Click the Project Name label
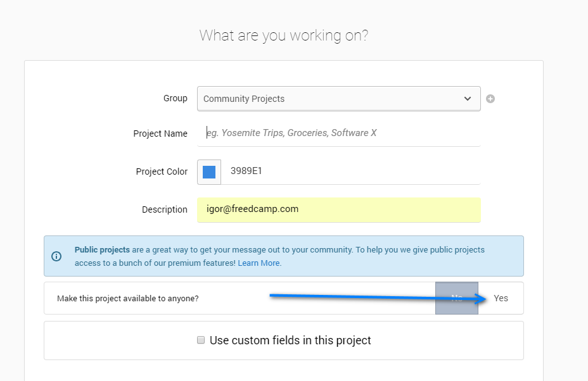The width and height of the screenshot is (588, 381). pos(160,134)
